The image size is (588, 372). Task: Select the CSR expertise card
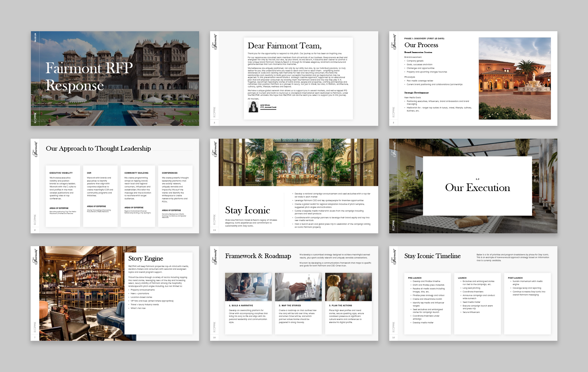[x=100, y=196]
